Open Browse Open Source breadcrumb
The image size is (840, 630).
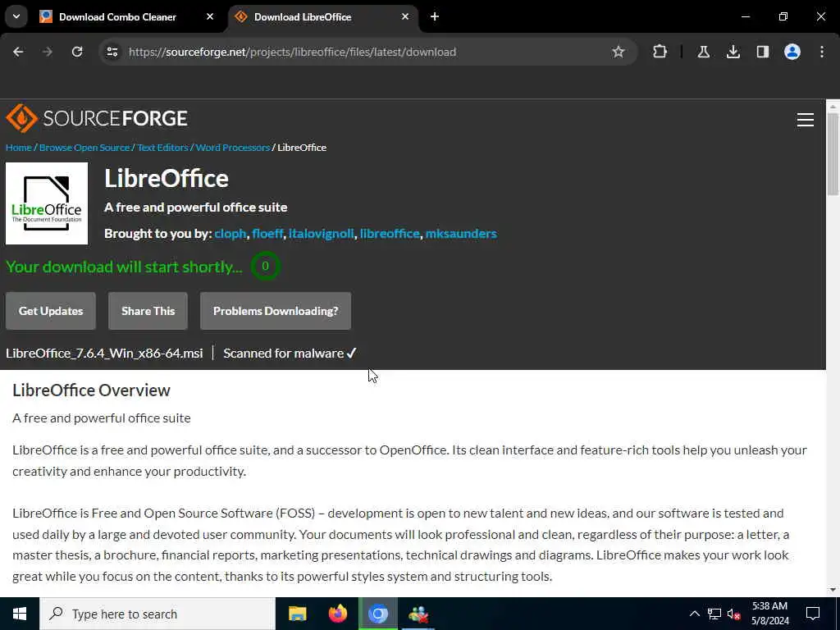(x=84, y=148)
